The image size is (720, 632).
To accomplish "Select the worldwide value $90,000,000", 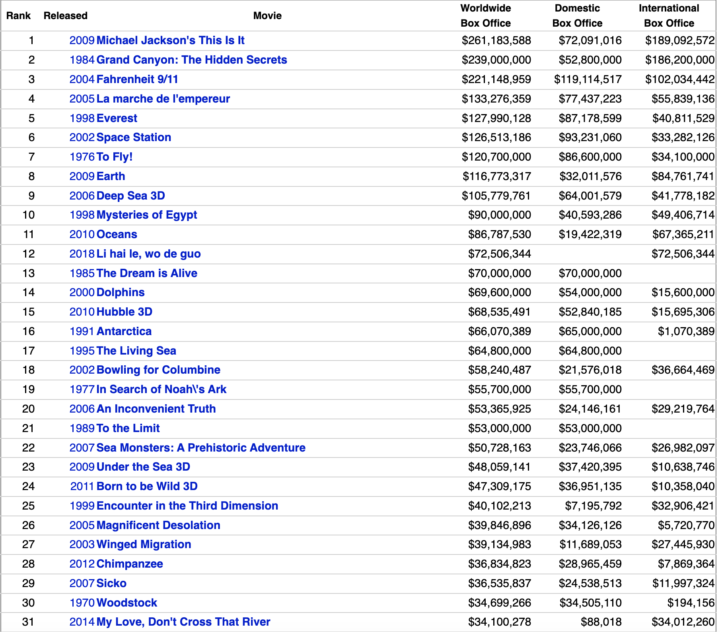I will (x=500, y=215).
